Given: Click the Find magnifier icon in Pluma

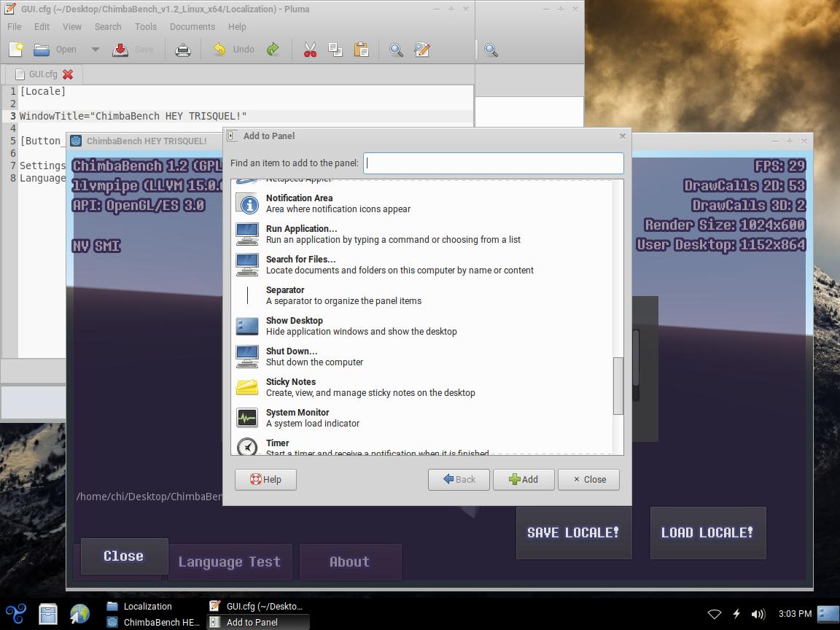Looking at the screenshot, I should click(x=396, y=50).
